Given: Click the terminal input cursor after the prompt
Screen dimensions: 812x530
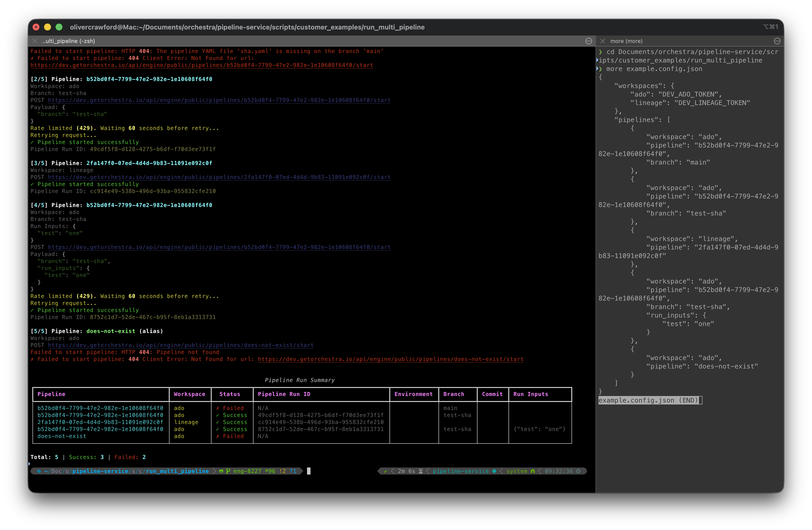Looking at the screenshot, I should [309, 471].
